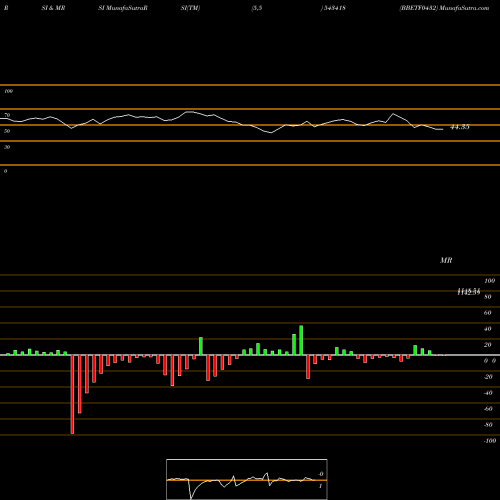Click the 40 label on MR axis

[488, 329]
